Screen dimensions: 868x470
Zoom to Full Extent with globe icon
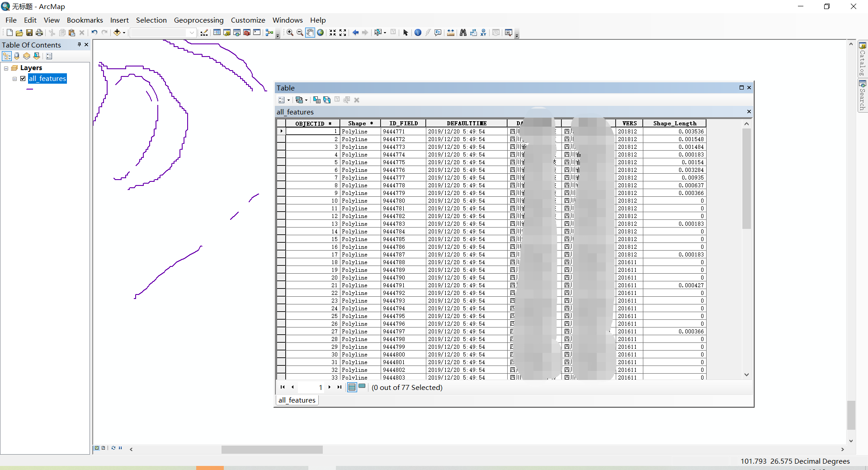[320, 33]
